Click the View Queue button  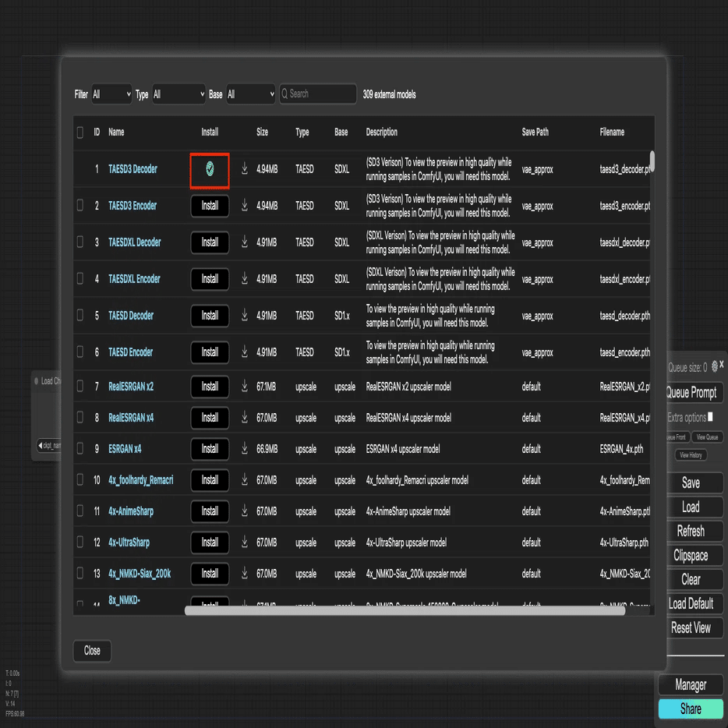[707, 437]
